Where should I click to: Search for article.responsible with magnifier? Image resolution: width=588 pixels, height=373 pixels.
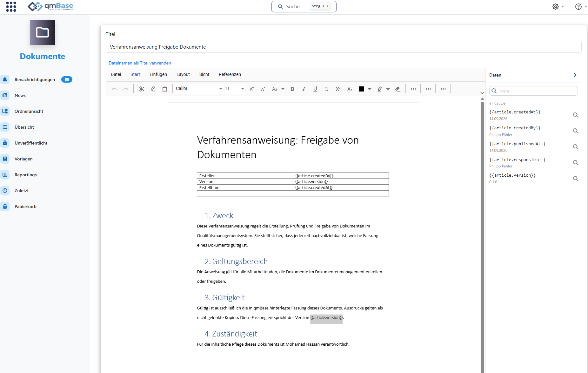click(576, 163)
